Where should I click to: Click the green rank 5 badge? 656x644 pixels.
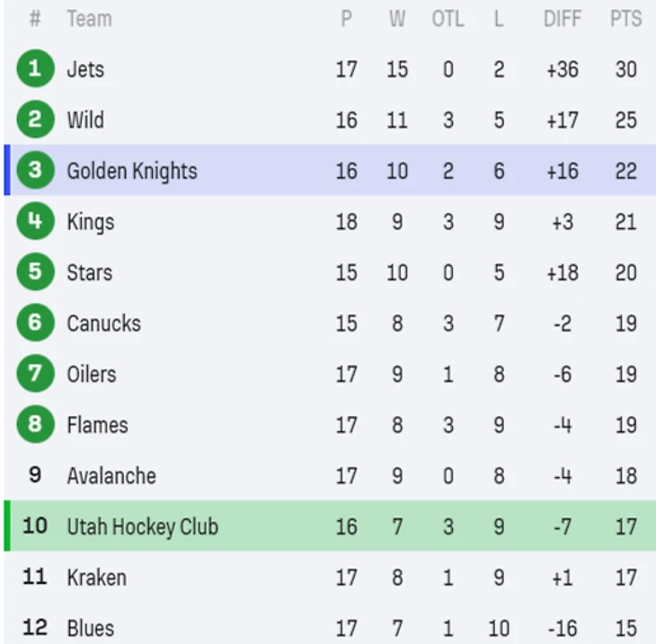click(x=35, y=272)
